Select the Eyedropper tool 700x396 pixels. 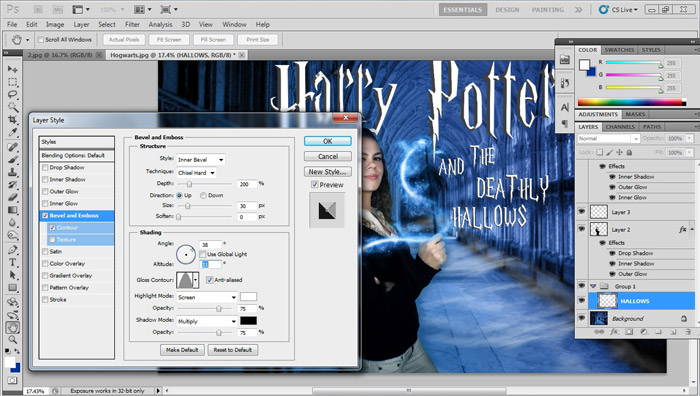point(12,132)
